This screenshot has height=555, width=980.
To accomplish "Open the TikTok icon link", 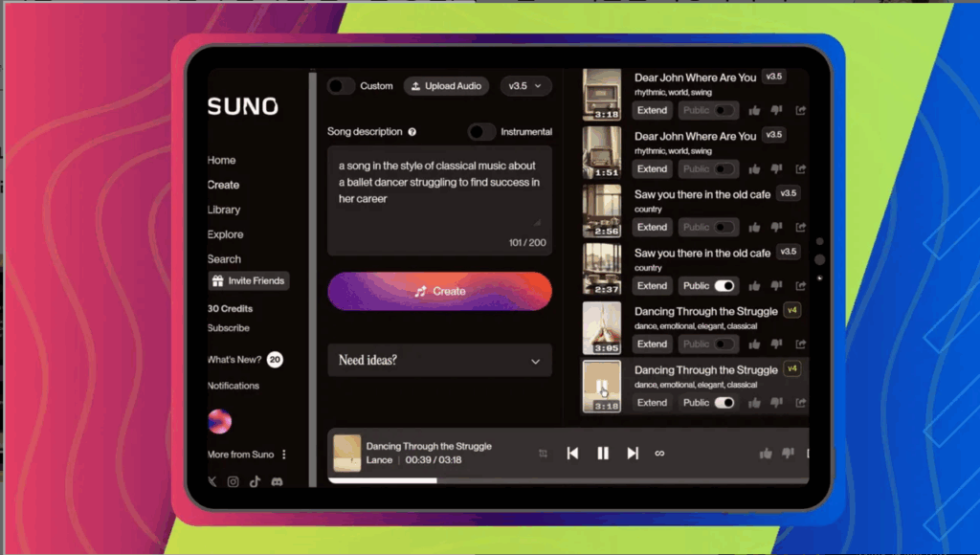I will coord(255,482).
